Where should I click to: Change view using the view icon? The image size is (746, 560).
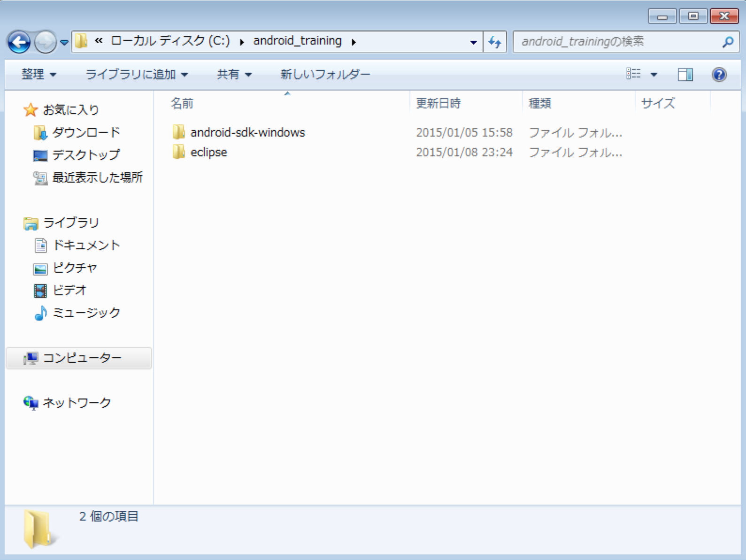click(633, 74)
